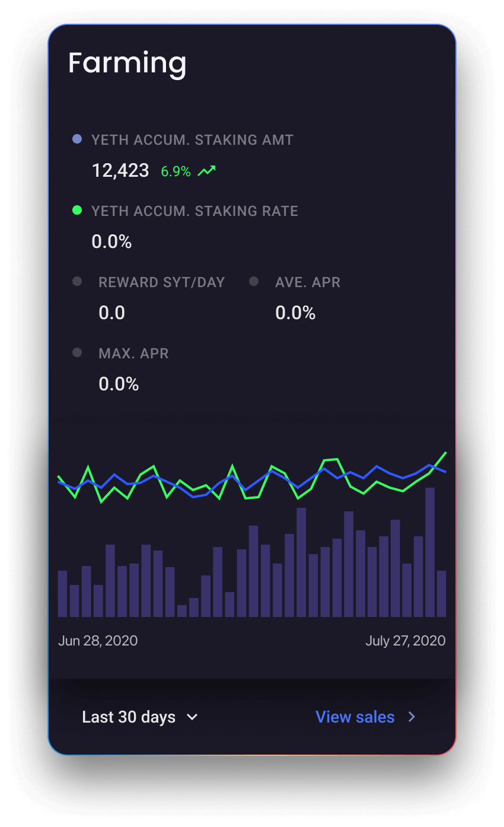The image size is (504, 827).
Task: Toggle the YETH Accum. Staking Amt series dot
Action: [76, 139]
